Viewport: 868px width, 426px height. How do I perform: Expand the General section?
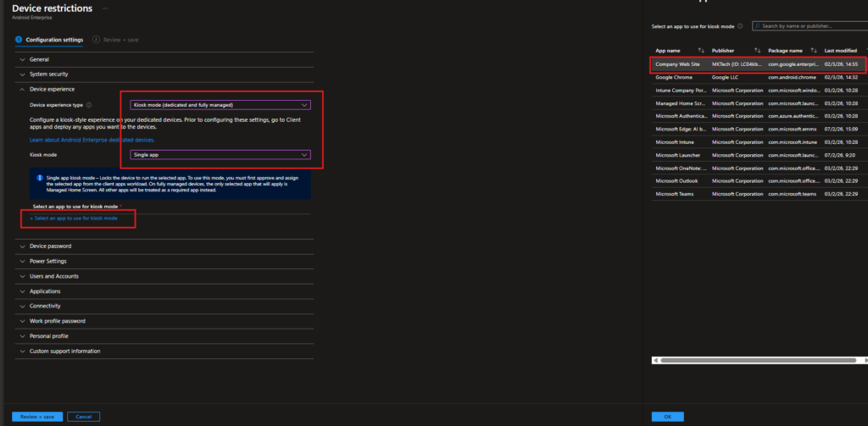(x=39, y=59)
